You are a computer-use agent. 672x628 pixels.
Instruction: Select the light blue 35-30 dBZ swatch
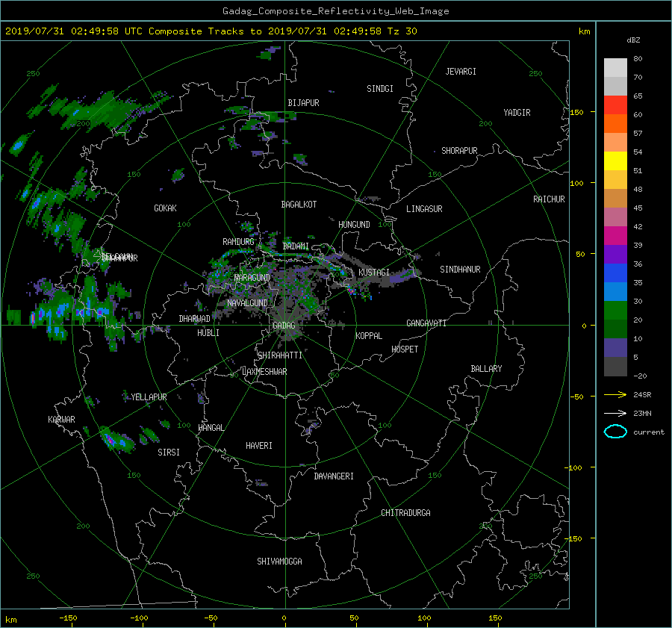[x=615, y=291]
